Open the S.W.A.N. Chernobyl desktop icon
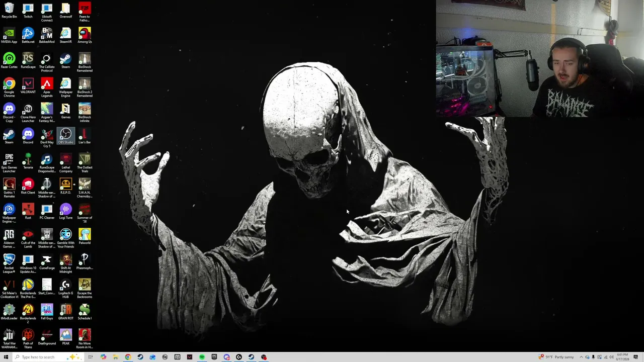Image resolution: width=644 pixels, height=362 pixels. [x=85, y=189]
